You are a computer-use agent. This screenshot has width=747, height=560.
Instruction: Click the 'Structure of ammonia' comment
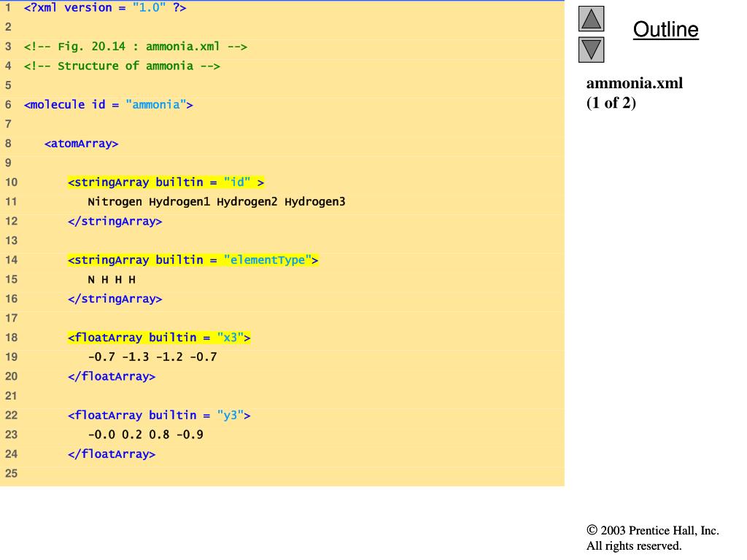pos(122,66)
